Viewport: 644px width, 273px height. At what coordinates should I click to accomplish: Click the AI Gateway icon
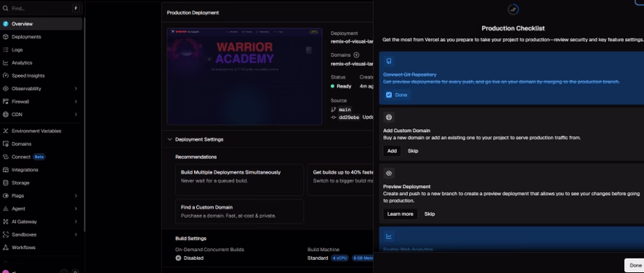(5, 221)
